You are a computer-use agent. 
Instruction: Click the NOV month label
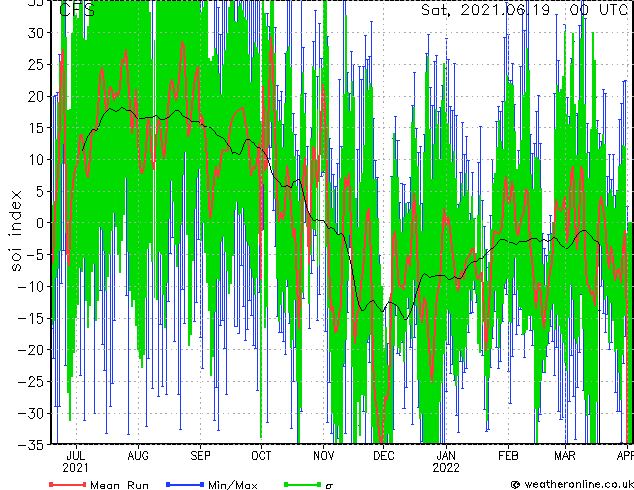click(x=323, y=456)
